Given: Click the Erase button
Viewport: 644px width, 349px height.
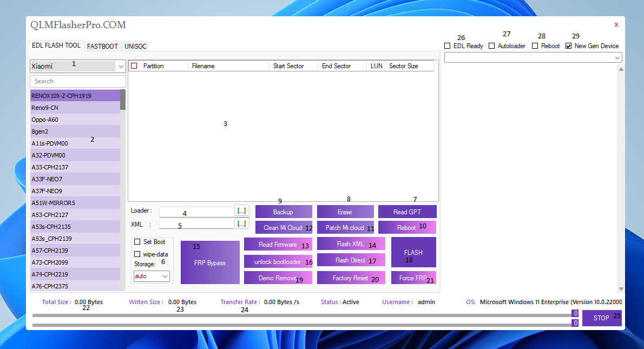Looking at the screenshot, I should [345, 212].
